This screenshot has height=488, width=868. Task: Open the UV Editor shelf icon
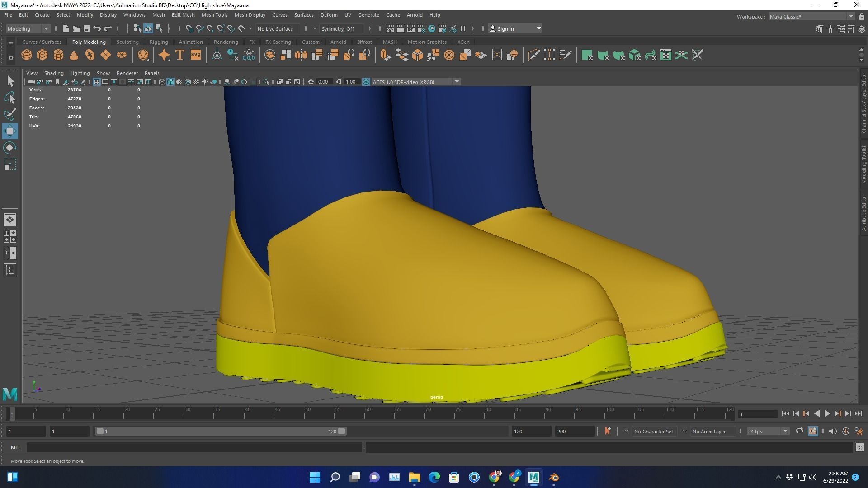(x=666, y=55)
